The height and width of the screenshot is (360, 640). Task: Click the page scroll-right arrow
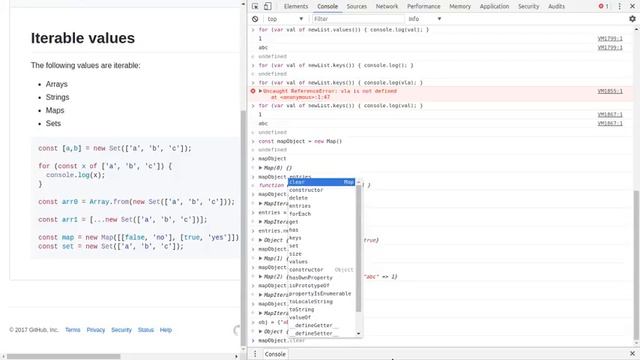pyautogui.click(x=236, y=356)
